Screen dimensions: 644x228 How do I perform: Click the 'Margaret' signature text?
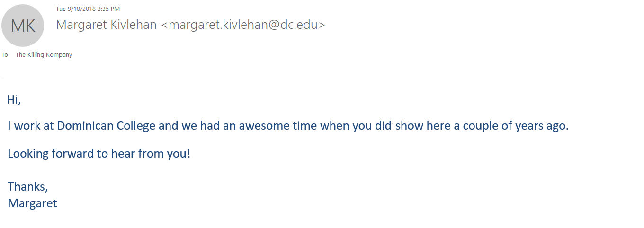32,203
